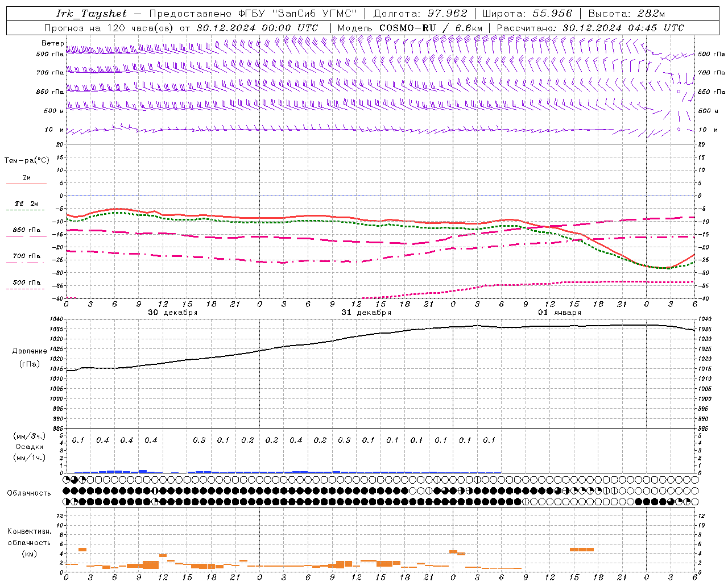Click the 01 января date label

(560, 313)
